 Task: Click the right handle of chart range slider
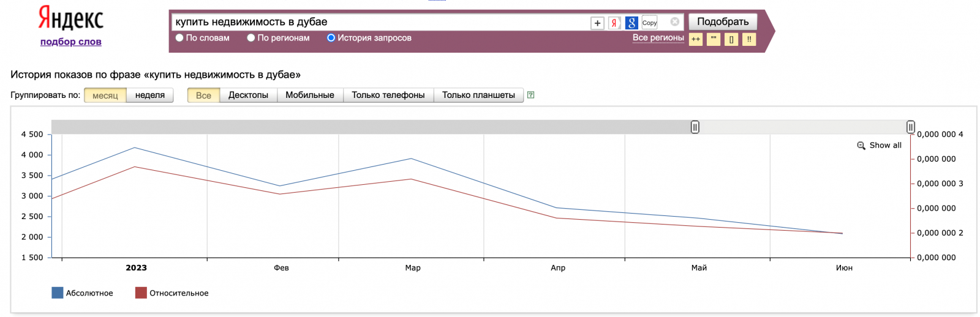coord(911,127)
